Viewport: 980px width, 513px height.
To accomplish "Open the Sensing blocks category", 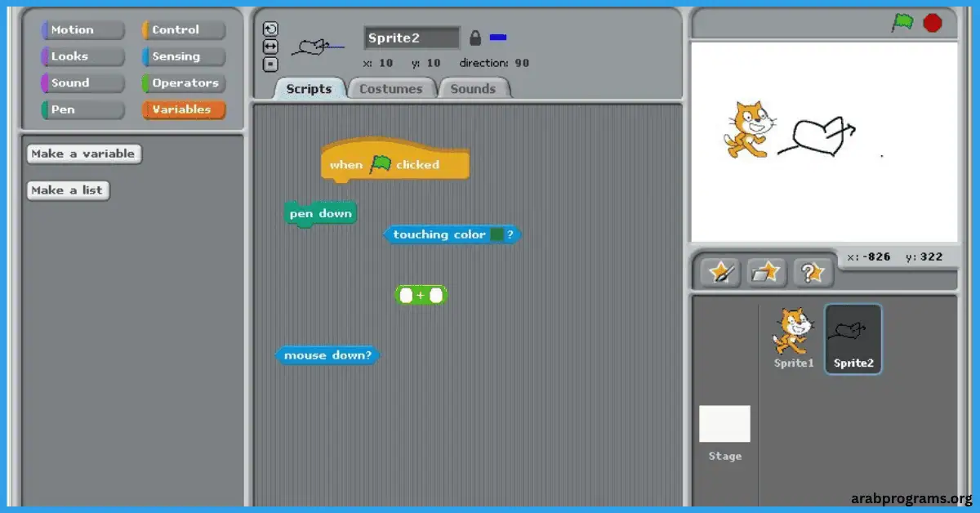I will [184, 56].
